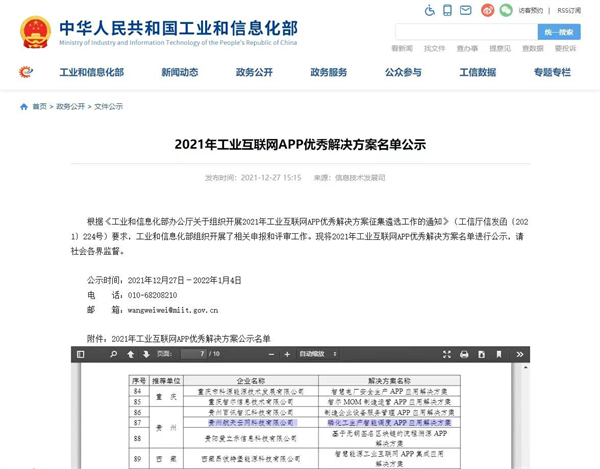
Task: Open the 政务服务 menu
Action: pos(329,72)
